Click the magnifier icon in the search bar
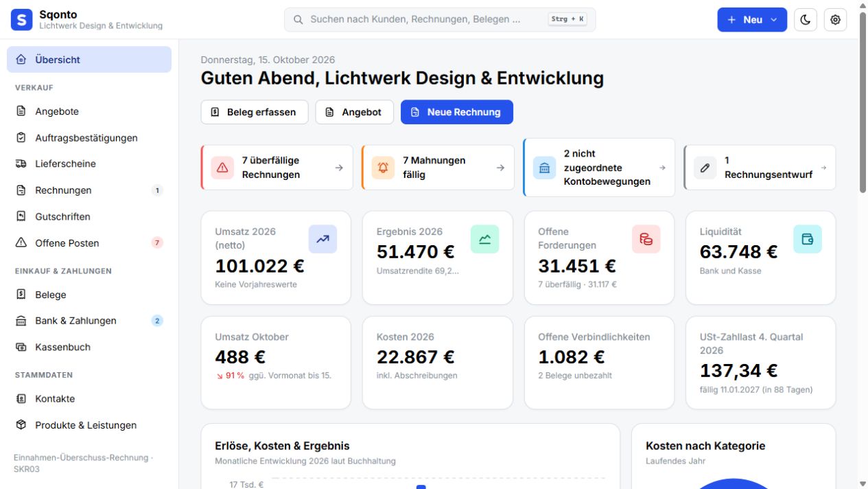The image size is (868, 489). [x=298, y=19]
